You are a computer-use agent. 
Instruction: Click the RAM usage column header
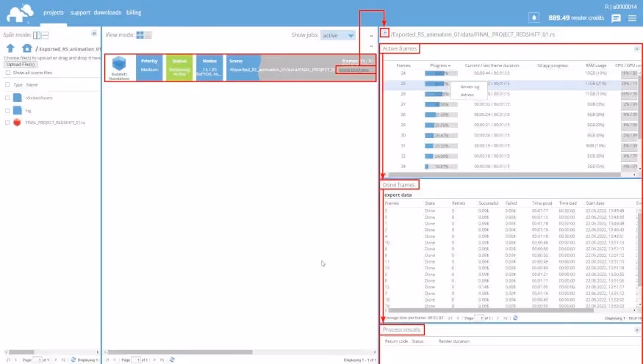595,65
